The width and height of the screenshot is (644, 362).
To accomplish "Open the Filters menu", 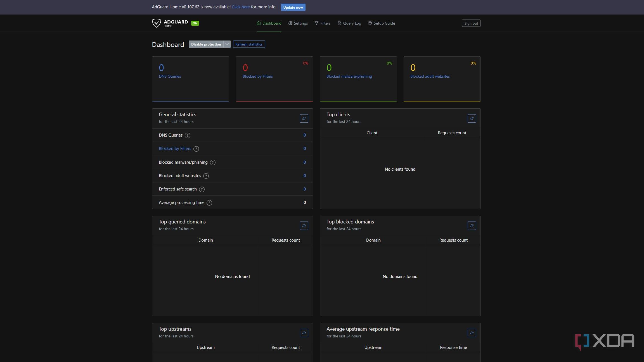I will tap(322, 23).
